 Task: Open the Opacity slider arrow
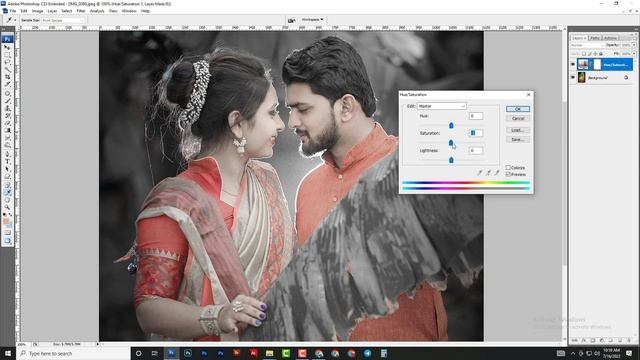pyautogui.click(x=634, y=45)
